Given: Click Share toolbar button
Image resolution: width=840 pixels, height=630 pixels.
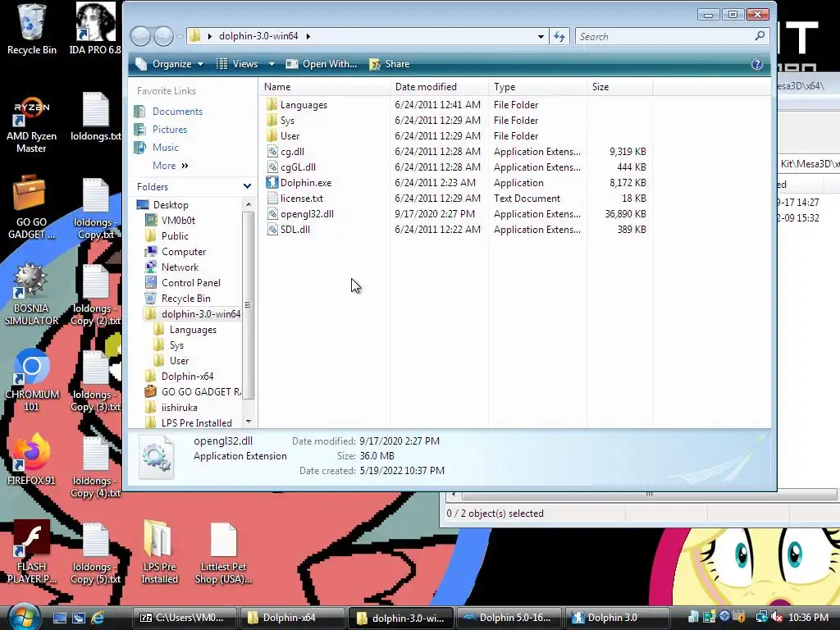Looking at the screenshot, I should coord(390,64).
